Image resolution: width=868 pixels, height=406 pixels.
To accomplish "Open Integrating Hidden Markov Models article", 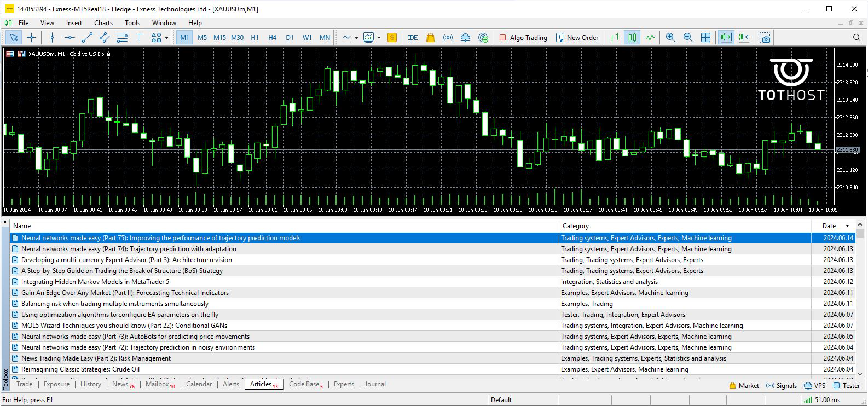I will tap(95, 282).
